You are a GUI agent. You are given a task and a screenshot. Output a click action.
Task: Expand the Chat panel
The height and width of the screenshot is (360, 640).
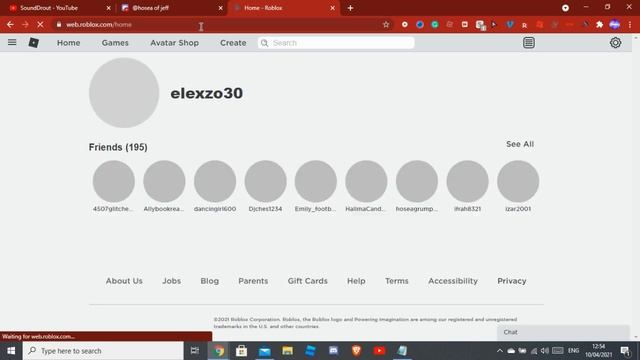tap(563, 332)
